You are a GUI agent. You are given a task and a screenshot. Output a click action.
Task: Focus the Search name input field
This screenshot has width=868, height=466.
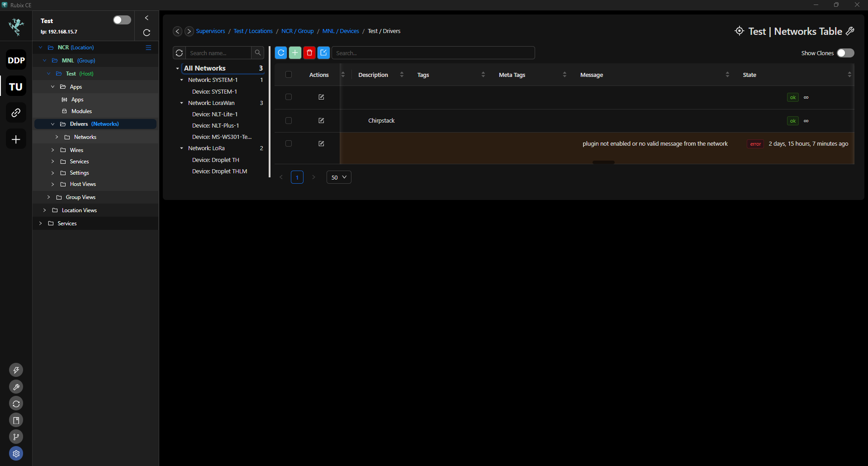tap(218, 53)
